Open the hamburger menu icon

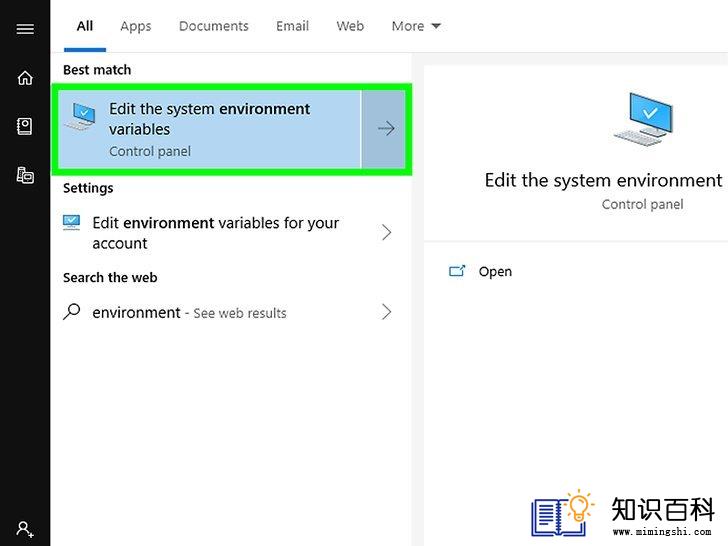coord(25,29)
